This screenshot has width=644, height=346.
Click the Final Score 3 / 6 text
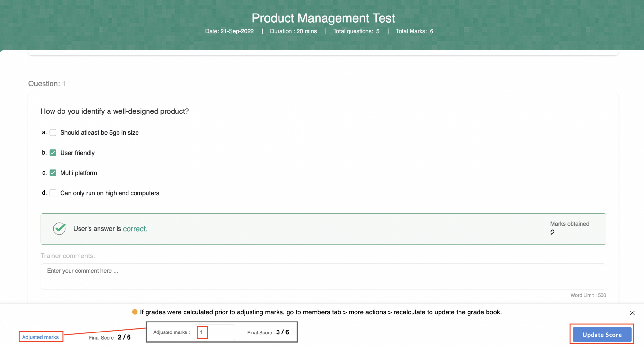[268, 332]
